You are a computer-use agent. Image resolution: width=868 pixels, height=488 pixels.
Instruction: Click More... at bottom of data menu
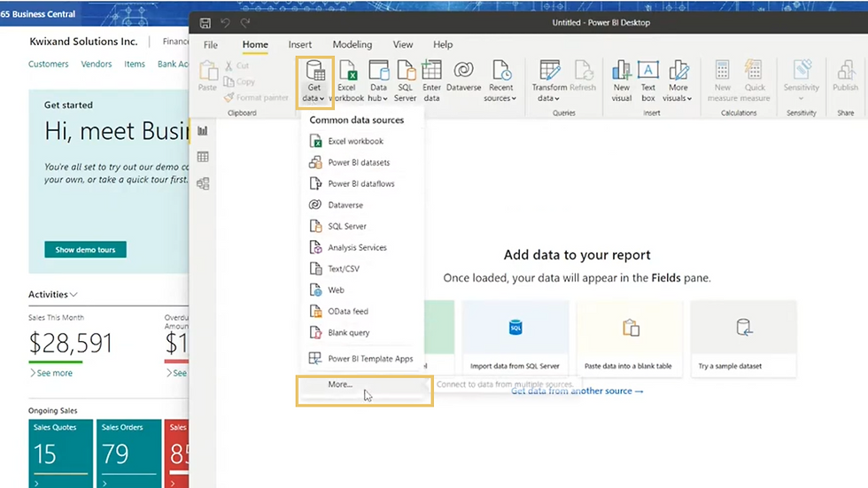click(364, 384)
